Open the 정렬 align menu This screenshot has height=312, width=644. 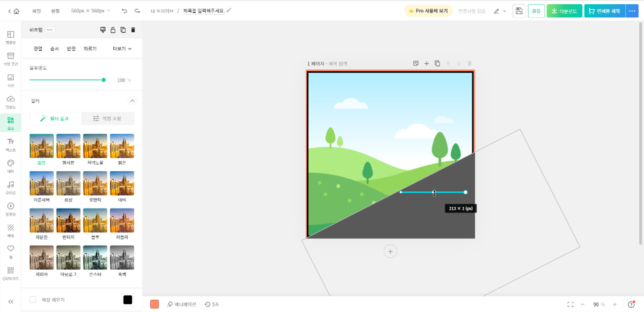38,49
